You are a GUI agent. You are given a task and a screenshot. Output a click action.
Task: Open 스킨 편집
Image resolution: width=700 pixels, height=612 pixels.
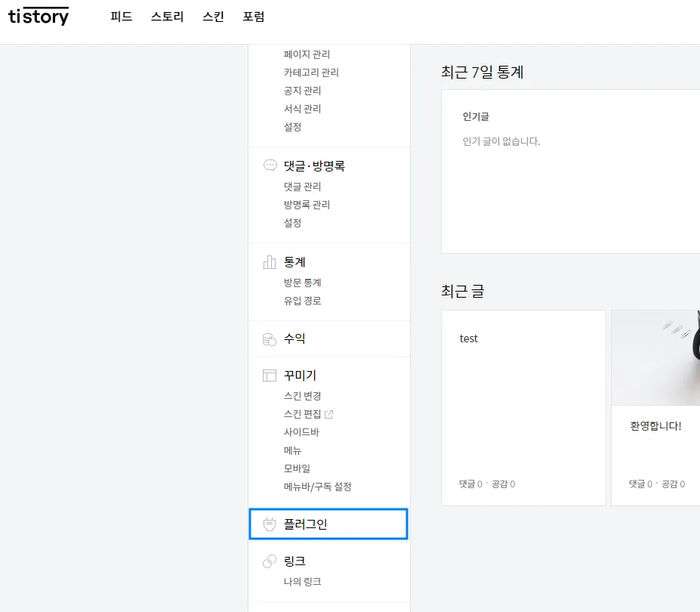(x=302, y=414)
